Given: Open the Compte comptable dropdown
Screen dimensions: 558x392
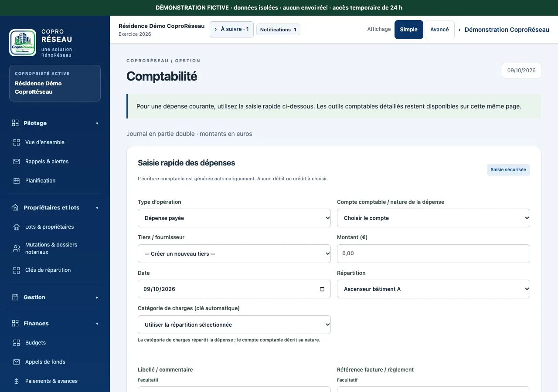Looking at the screenshot, I should (433, 218).
